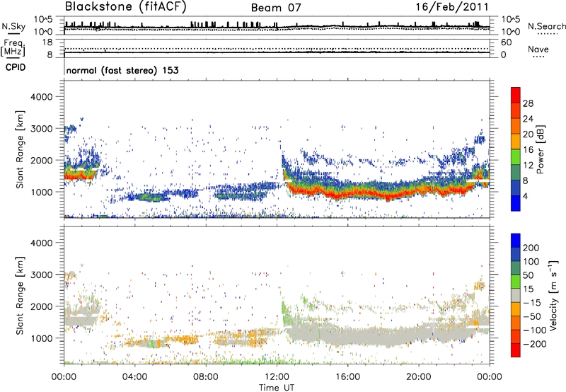Click the 'CPID' label
Image resolution: width=566 pixels, height=392 pixels.
pyautogui.click(x=16, y=67)
